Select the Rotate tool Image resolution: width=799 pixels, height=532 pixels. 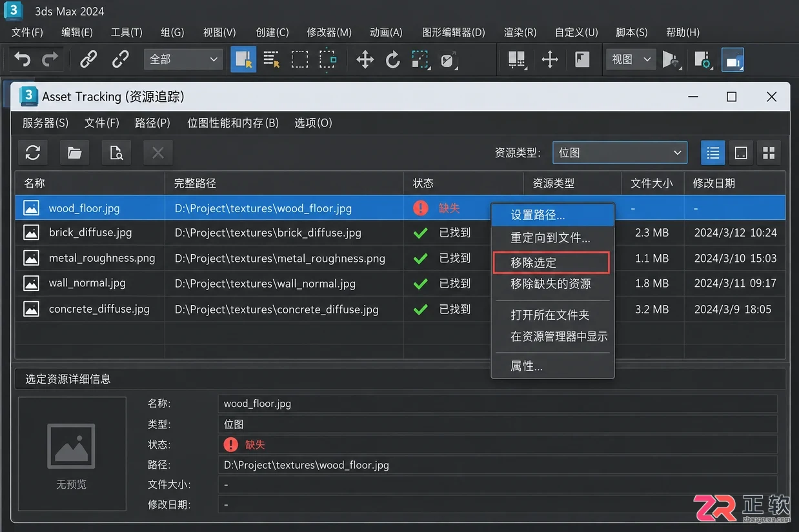pyautogui.click(x=392, y=60)
